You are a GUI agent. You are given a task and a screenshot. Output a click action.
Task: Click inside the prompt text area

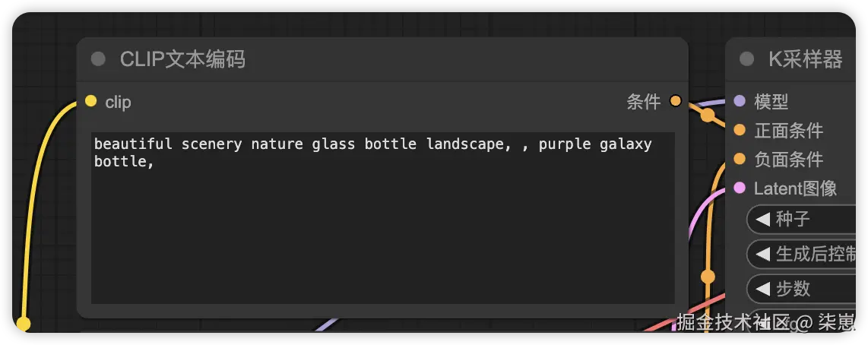pyautogui.click(x=382, y=228)
